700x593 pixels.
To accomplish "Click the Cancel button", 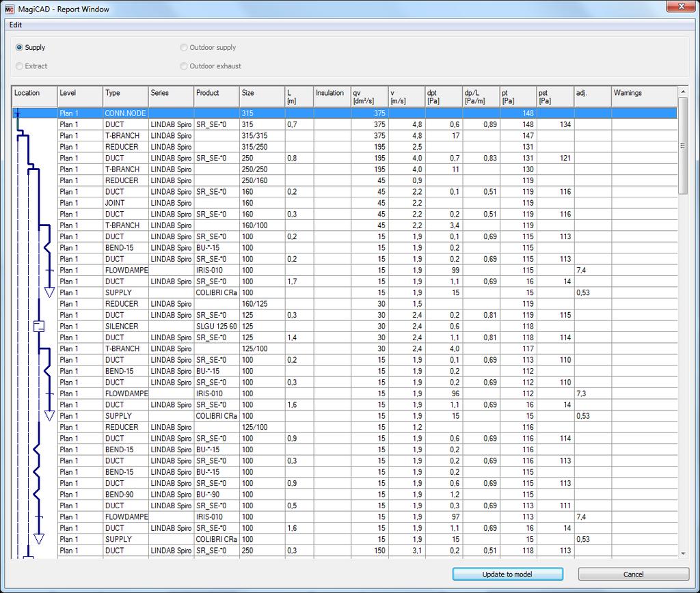I will point(634,575).
